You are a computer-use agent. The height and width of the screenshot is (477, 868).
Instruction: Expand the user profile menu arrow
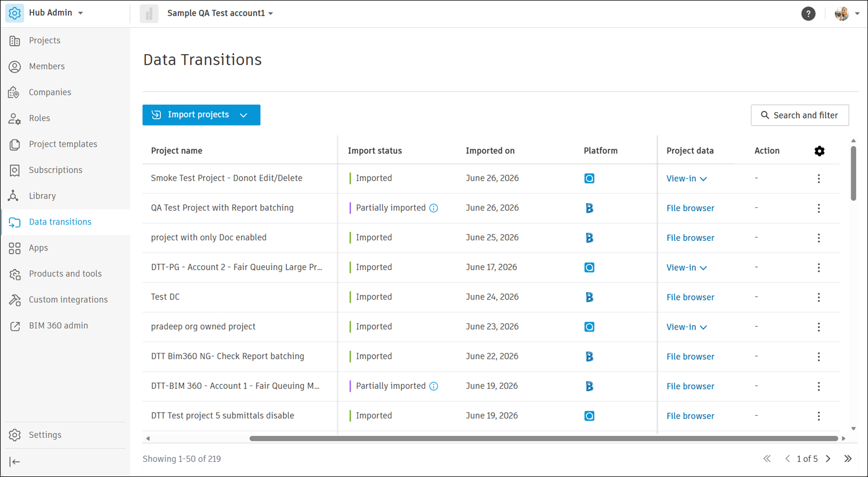(x=857, y=14)
